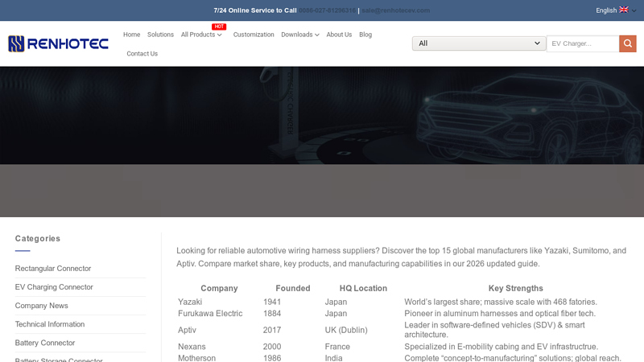Call the 0086-027 phone number link
Screen dimensions: 644x362
[327, 10]
